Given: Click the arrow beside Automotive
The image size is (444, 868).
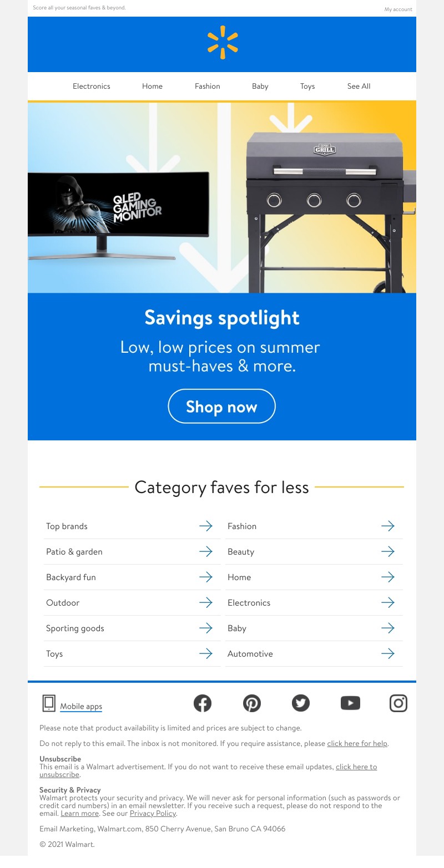Looking at the screenshot, I should pos(388,653).
